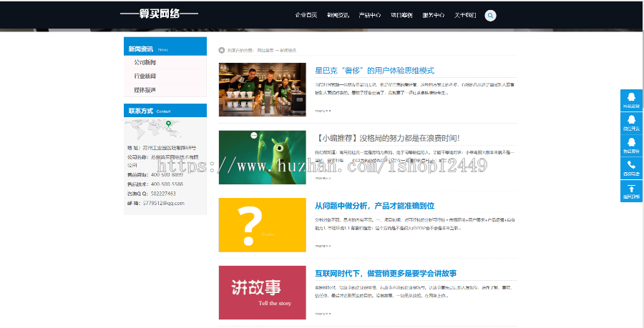
Task: Click the phone number 400-500-5588
Action: (x=167, y=184)
